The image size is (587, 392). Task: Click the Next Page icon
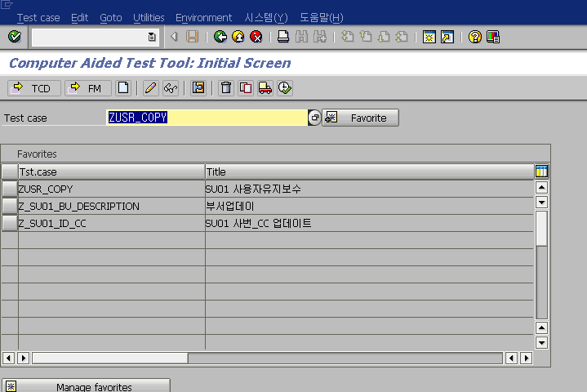click(x=384, y=37)
